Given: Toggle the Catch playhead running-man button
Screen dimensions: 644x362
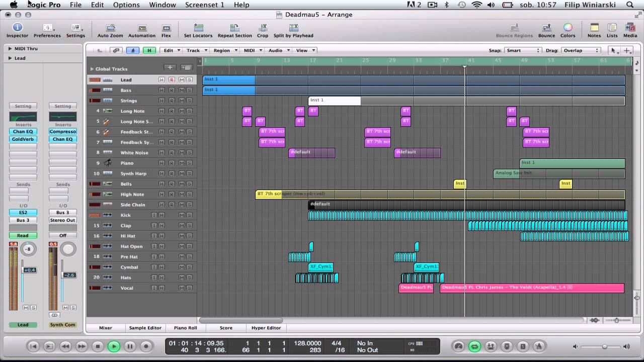Looking at the screenshot, I should coord(133,50).
